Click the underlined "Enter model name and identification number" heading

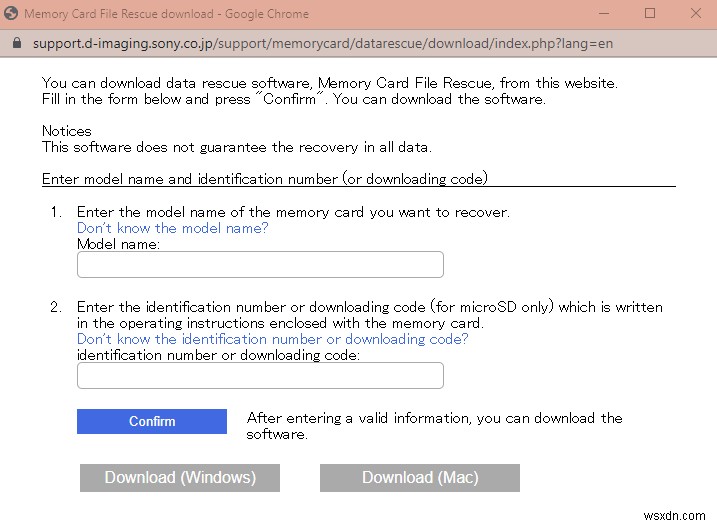click(264, 179)
